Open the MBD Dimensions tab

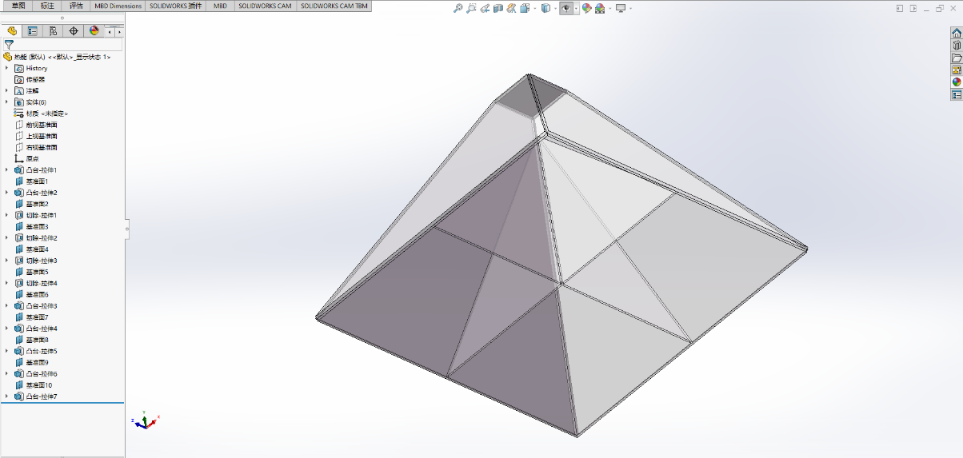pyautogui.click(x=118, y=5)
